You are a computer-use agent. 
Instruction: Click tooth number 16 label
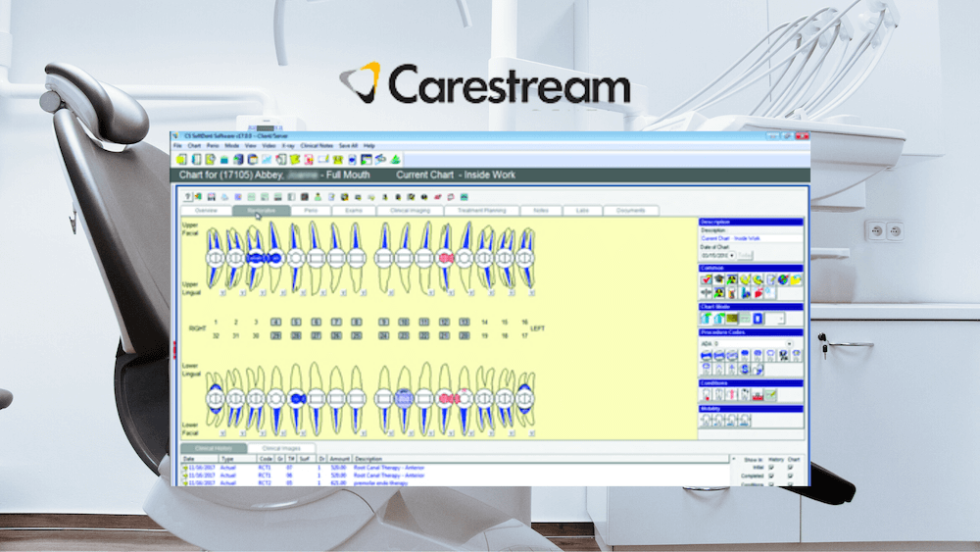pos(524,322)
